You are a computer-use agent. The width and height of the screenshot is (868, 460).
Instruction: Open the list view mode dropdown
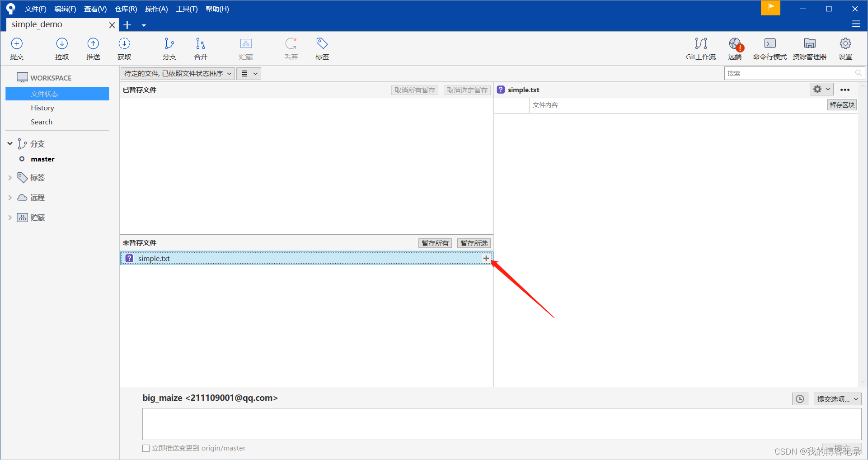point(249,74)
